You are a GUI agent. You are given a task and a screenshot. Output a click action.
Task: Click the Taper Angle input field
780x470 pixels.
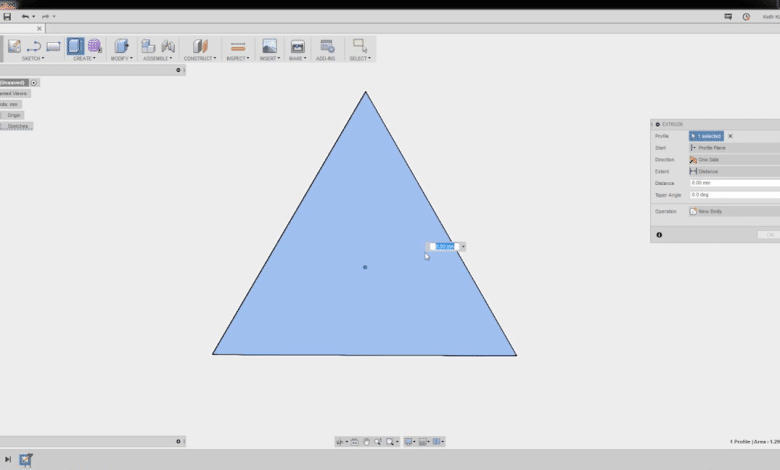735,195
